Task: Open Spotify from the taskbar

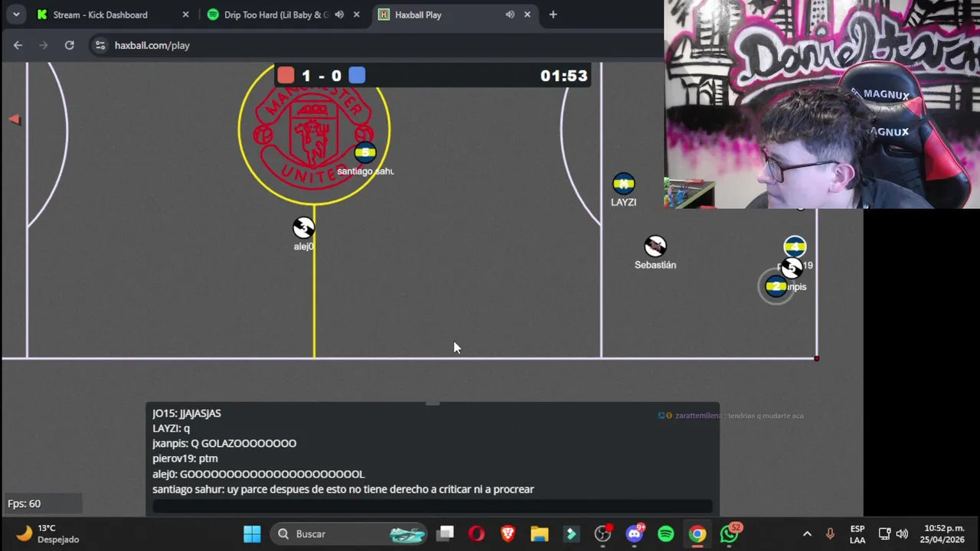Action: (665, 533)
